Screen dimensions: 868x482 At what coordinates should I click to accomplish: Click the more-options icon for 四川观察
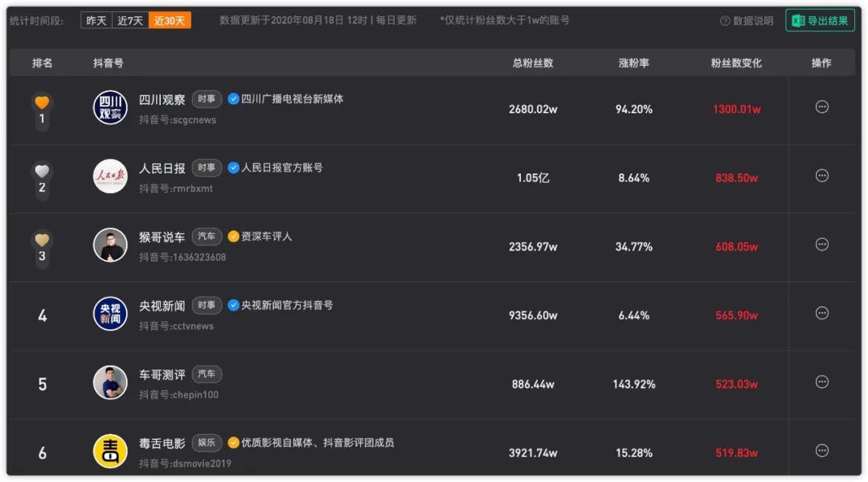coord(821,107)
